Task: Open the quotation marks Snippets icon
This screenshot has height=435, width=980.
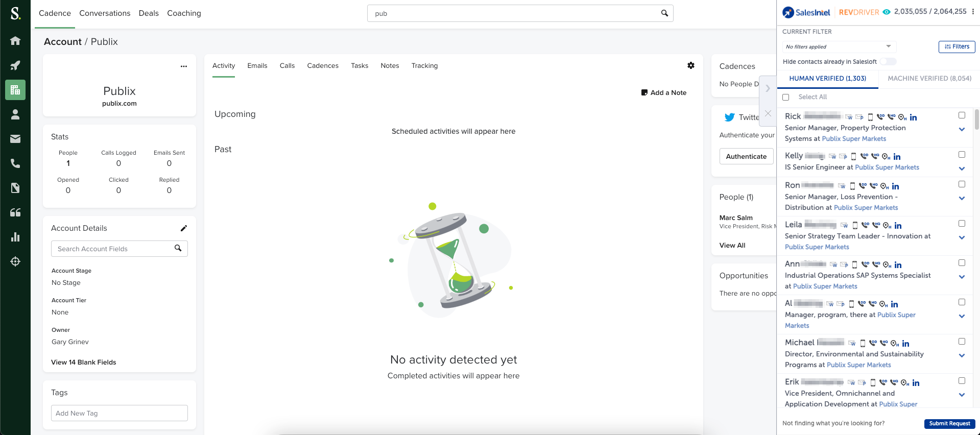Action: [15, 212]
